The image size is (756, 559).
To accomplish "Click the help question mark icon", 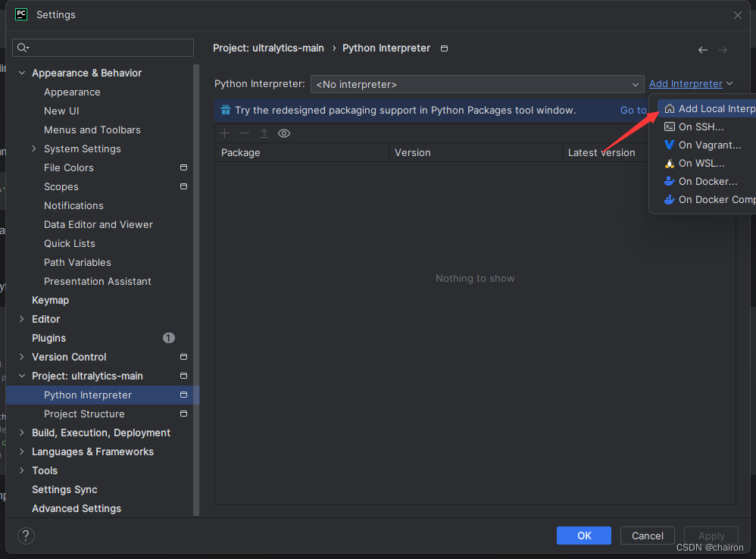I will click(26, 536).
